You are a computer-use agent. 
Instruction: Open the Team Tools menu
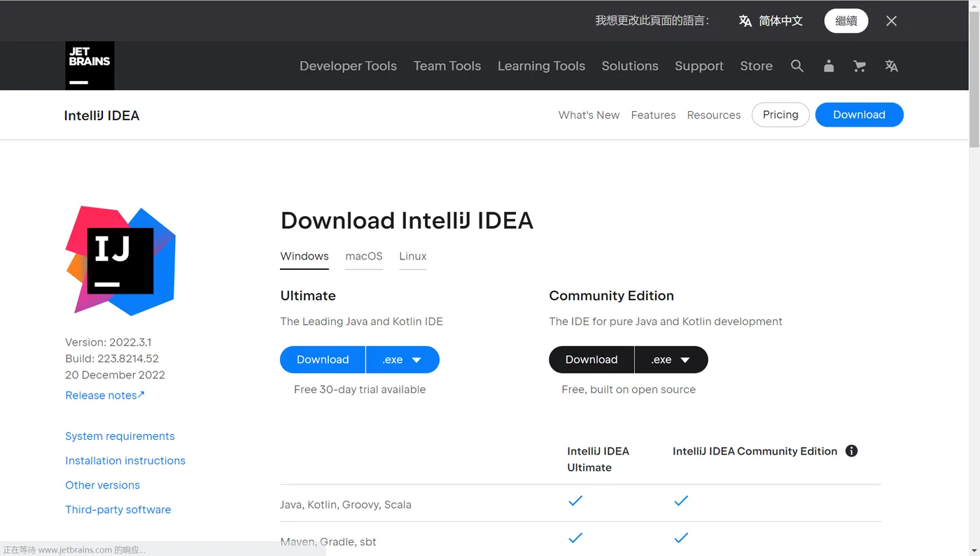447,66
